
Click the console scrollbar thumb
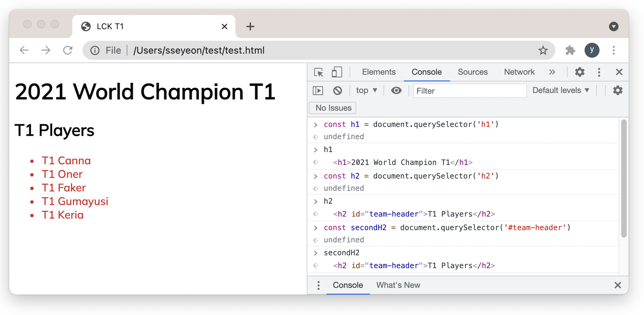coord(624,179)
